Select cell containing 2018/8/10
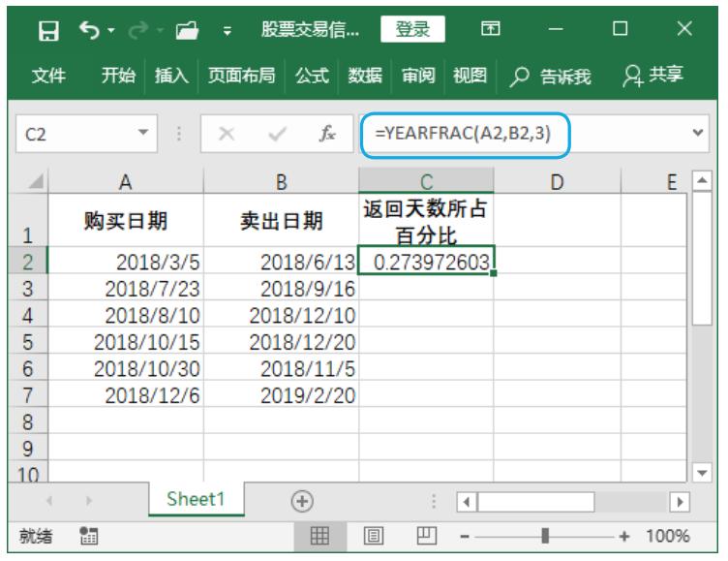The image size is (728, 561). 125,315
